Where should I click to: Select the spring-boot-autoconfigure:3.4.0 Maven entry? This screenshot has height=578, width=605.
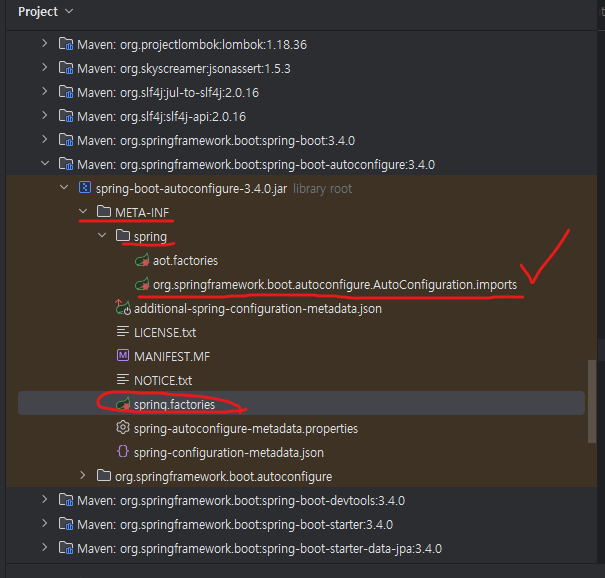pos(256,165)
